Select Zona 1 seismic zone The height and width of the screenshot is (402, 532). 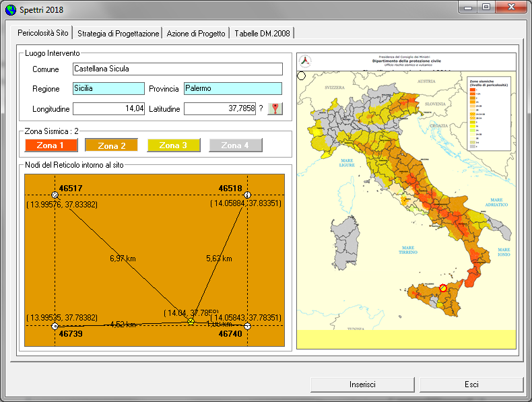(x=51, y=145)
